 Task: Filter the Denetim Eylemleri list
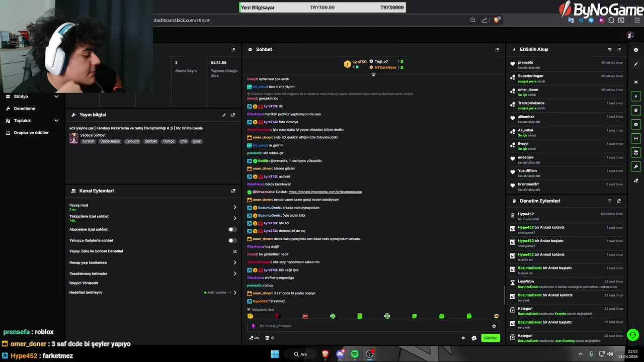[x=610, y=201]
